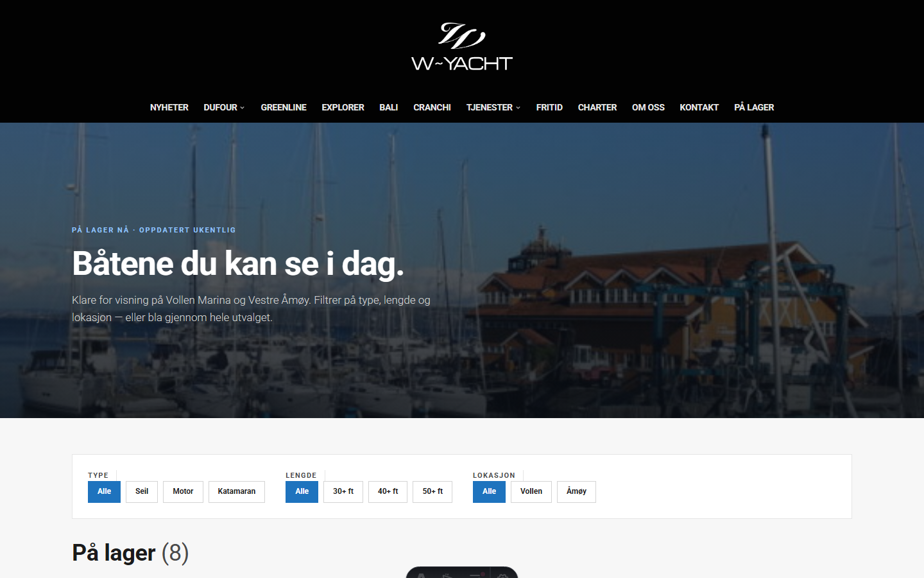924x578 pixels.
Task: Select Bali in the navigation
Action: coord(388,107)
